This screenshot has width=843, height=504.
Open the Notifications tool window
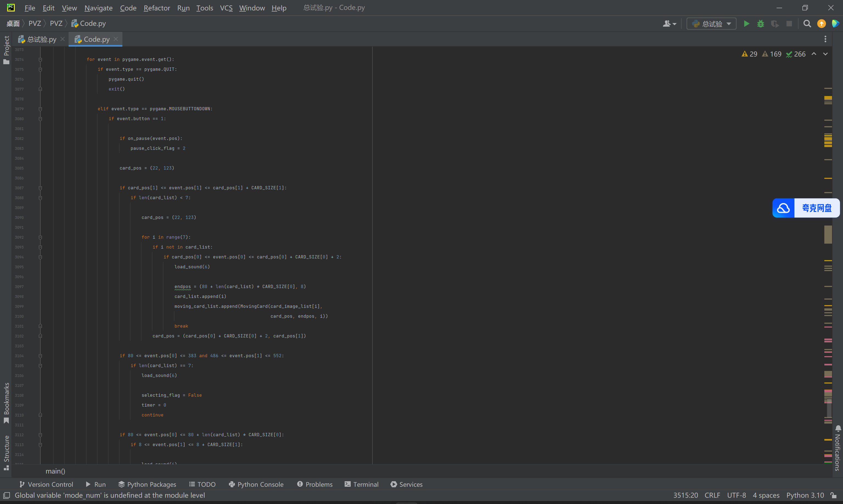(838, 448)
